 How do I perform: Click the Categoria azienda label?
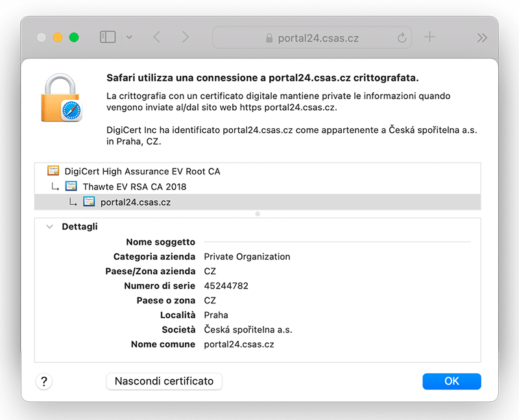click(154, 257)
